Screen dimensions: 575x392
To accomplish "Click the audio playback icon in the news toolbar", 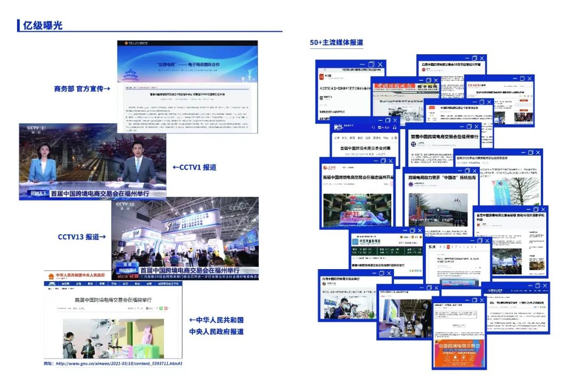I will point(395,127).
